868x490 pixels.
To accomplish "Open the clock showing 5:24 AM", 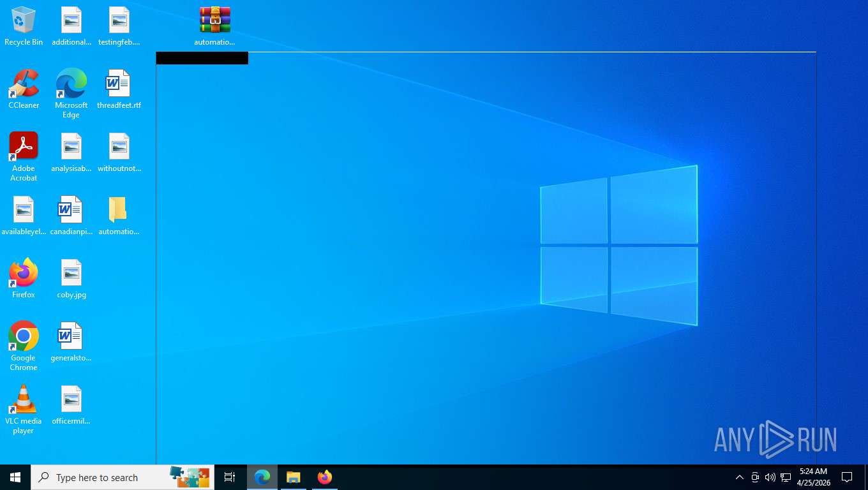I will (813, 477).
